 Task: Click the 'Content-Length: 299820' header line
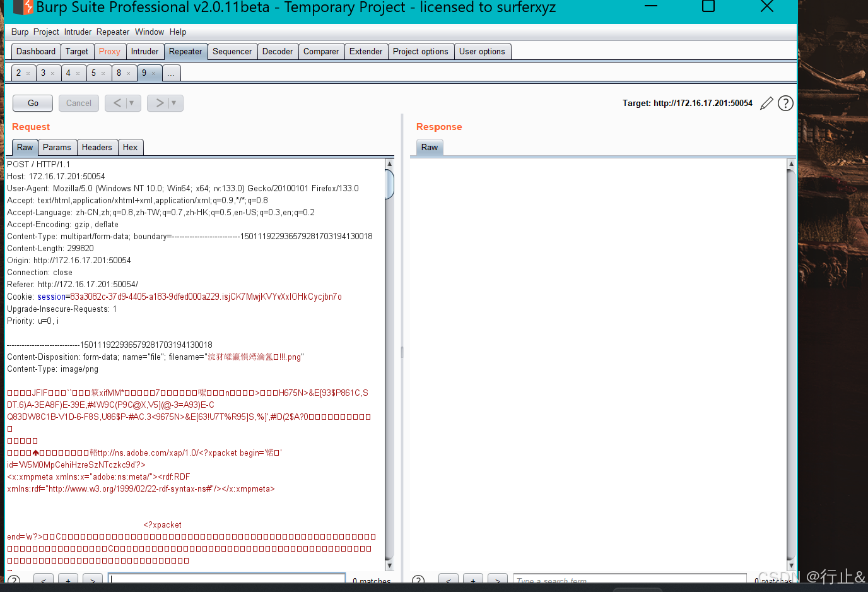click(50, 248)
